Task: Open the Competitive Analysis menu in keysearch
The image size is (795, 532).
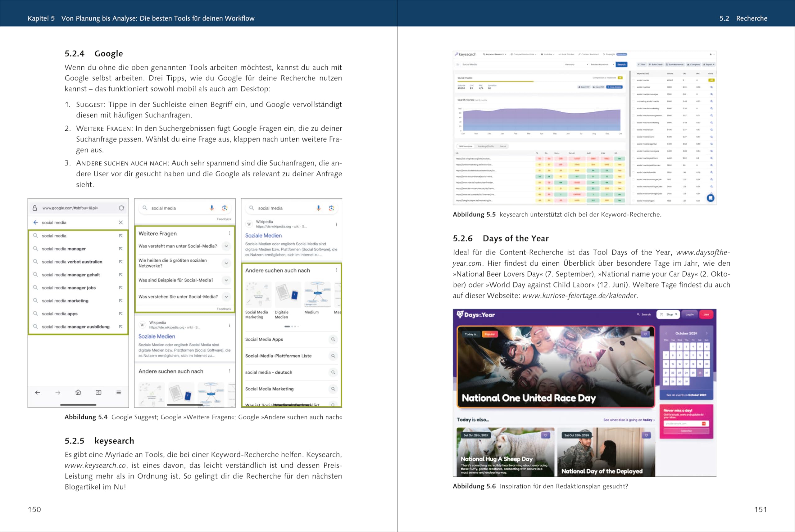Action: pyautogui.click(x=524, y=54)
